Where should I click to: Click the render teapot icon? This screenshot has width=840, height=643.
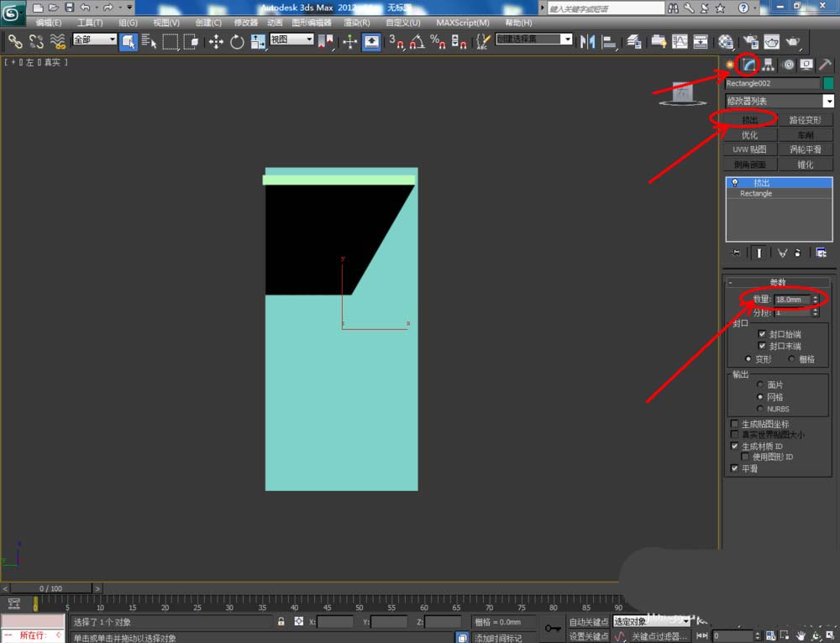click(791, 41)
